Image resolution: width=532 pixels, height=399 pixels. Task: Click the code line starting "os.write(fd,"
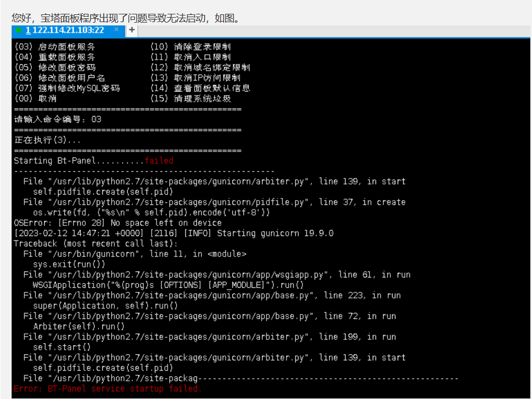(x=152, y=213)
